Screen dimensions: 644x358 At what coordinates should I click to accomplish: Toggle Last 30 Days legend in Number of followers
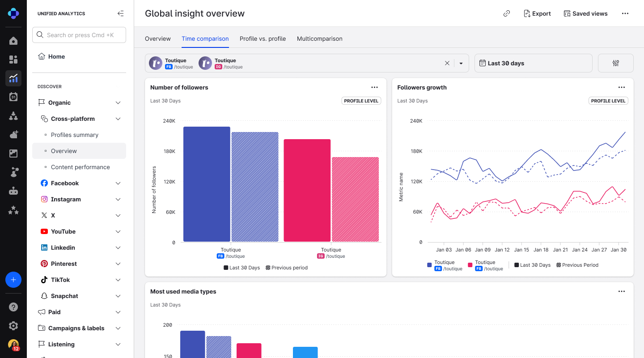pyautogui.click(x=241, y=268)
